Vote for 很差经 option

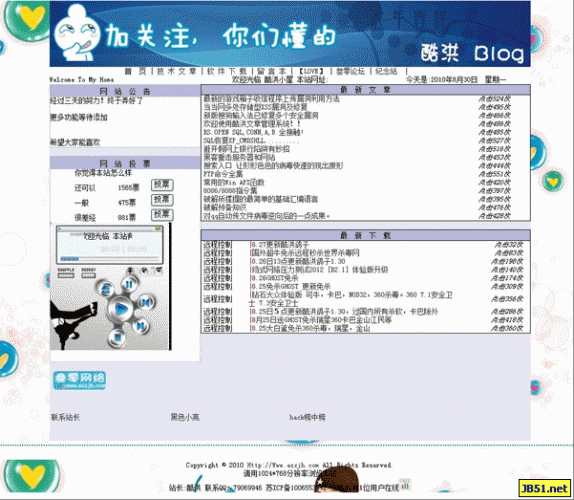point(162,214)
